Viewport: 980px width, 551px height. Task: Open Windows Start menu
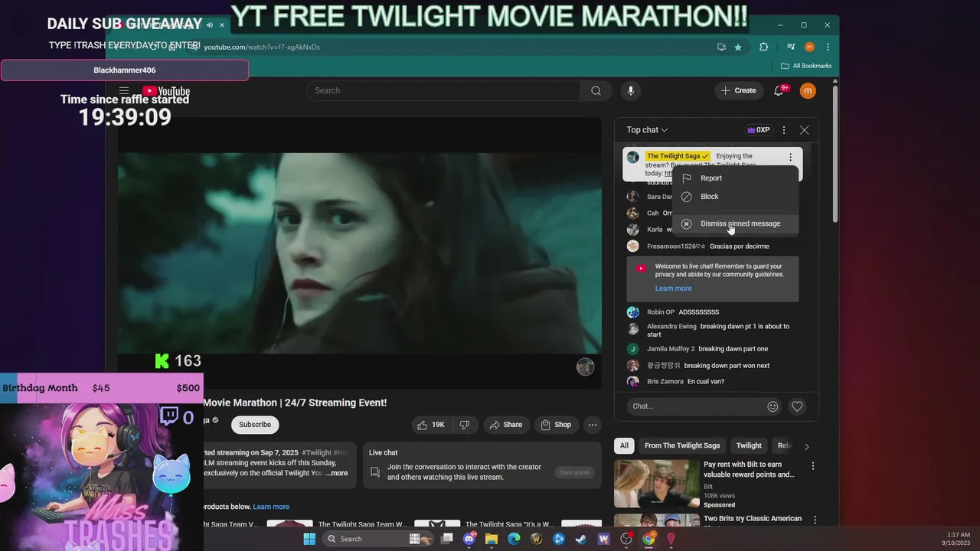309,539
